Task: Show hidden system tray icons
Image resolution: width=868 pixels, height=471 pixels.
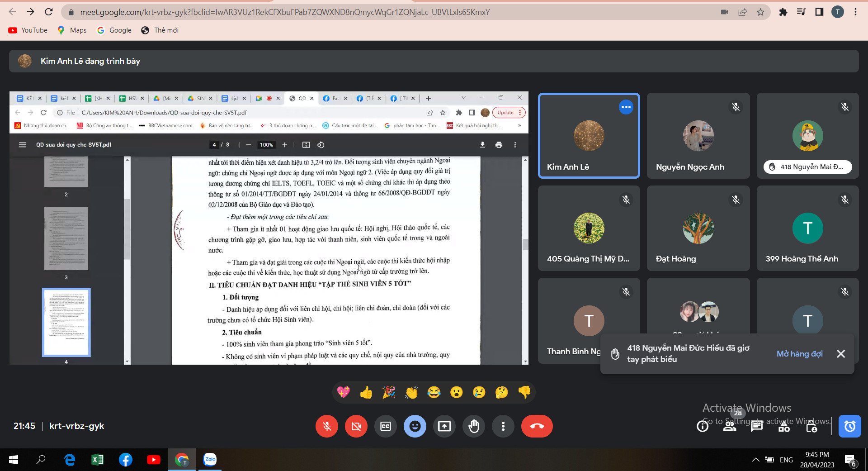Action: click(755, 460)
